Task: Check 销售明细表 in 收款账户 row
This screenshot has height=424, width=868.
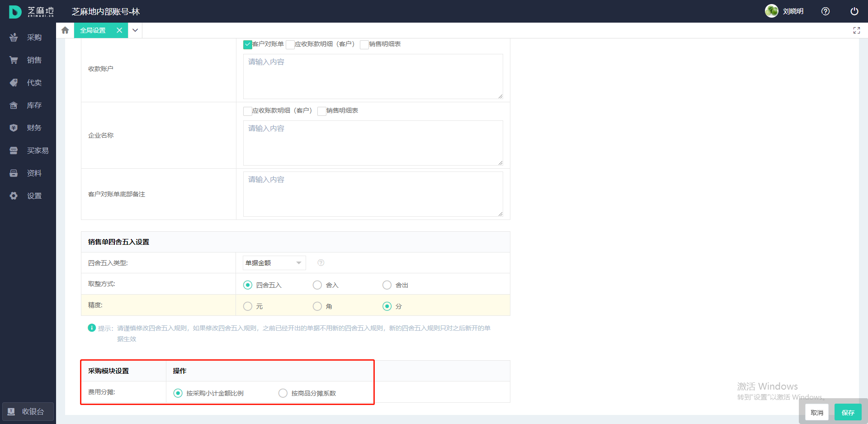Action: 364,44
